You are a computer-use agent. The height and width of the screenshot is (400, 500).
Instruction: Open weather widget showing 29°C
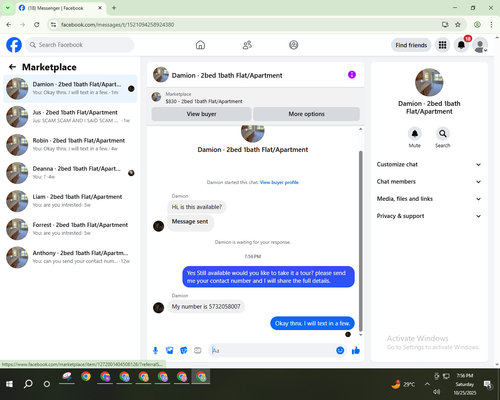(403, 384)
